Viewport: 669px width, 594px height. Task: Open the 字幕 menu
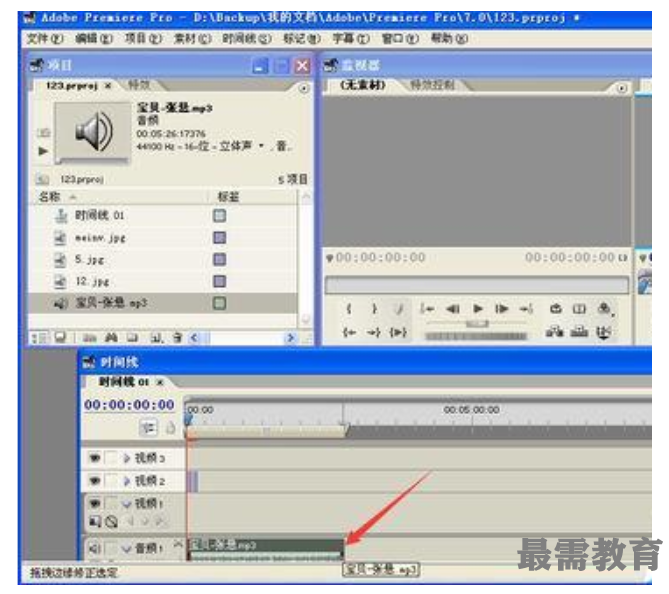pos(351,38)
